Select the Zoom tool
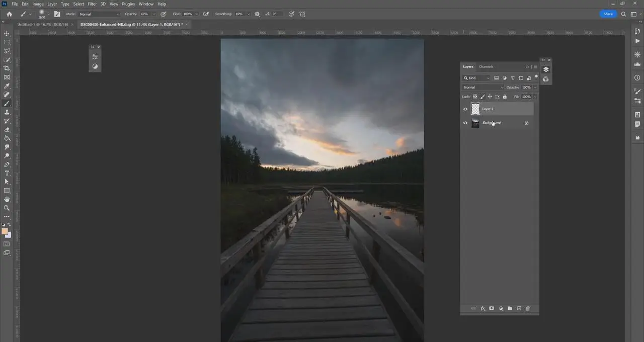 coord(7,208)
